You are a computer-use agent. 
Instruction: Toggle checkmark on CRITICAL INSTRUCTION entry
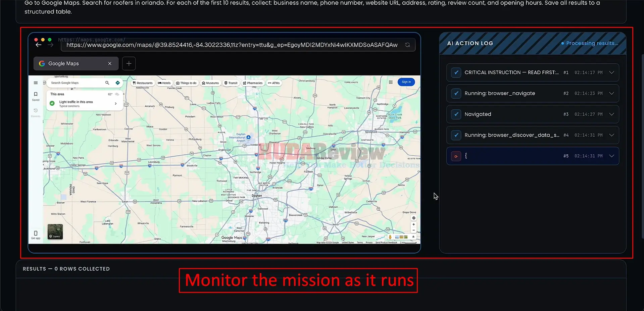pyautogui.click(x=456, y=72)
